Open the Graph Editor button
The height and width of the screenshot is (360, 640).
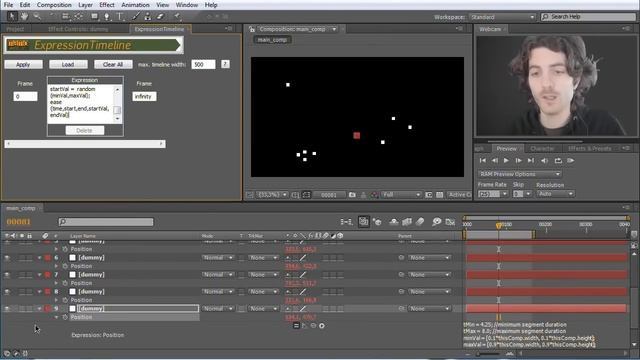(450, 222)
